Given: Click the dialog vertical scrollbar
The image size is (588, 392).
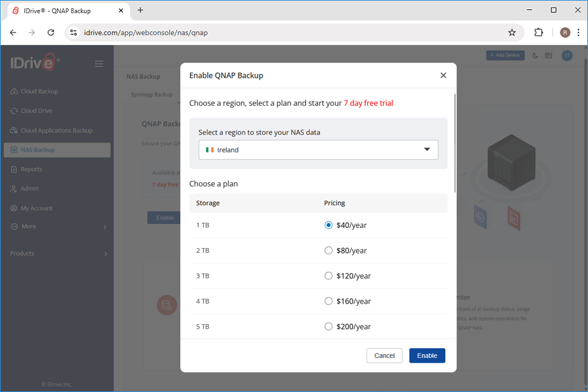Looking at the screenshot, I should [x=455, y=142].
